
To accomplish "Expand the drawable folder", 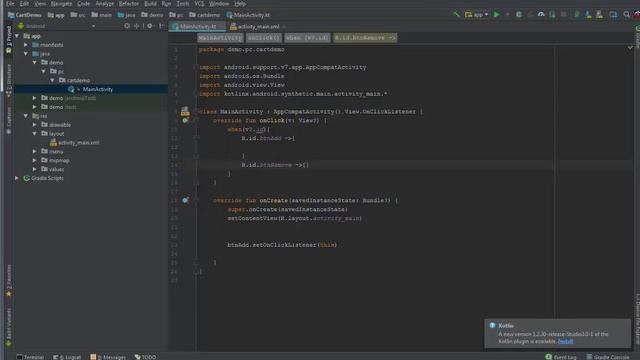I will click(35, 124).
